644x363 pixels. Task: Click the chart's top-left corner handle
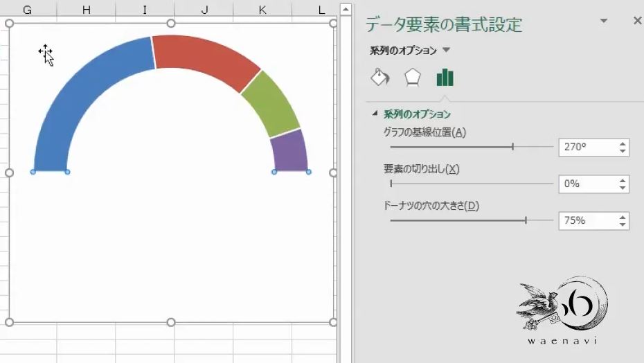coord(9,24)
